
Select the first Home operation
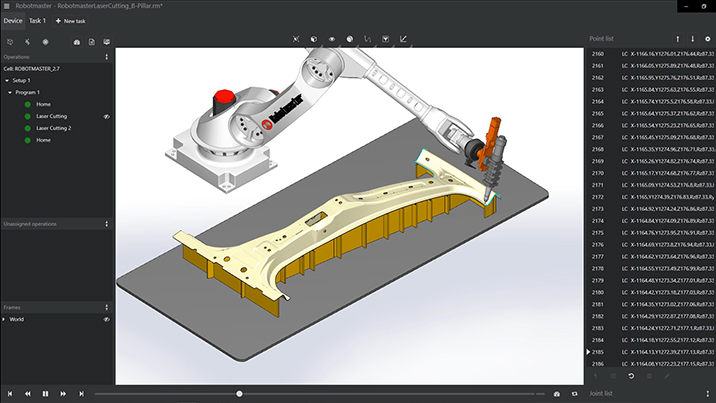coord(43,105)
